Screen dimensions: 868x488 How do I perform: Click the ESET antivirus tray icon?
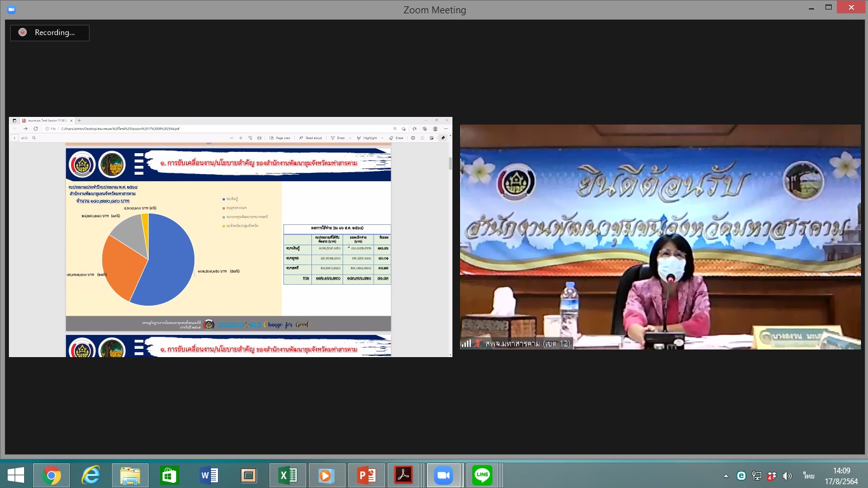tap(742, 476)
